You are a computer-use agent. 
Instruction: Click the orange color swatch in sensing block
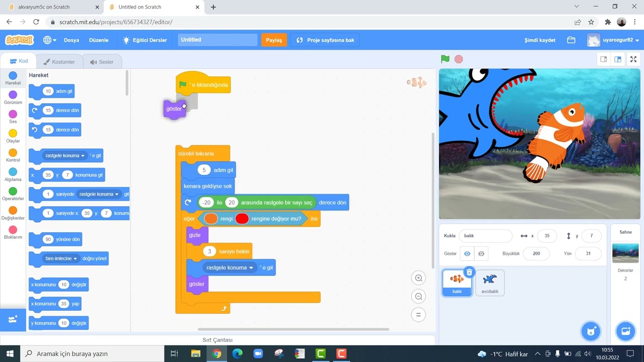coord(211,219)
